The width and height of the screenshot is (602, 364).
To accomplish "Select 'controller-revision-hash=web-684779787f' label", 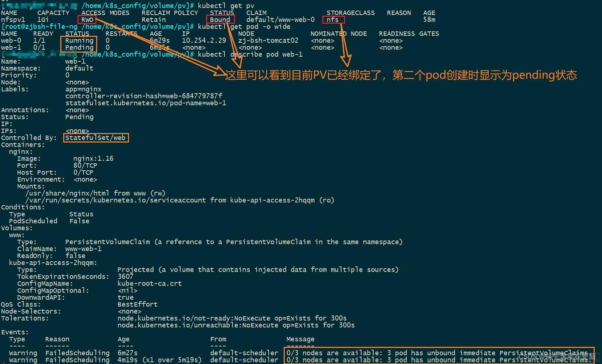I will 144,96.
